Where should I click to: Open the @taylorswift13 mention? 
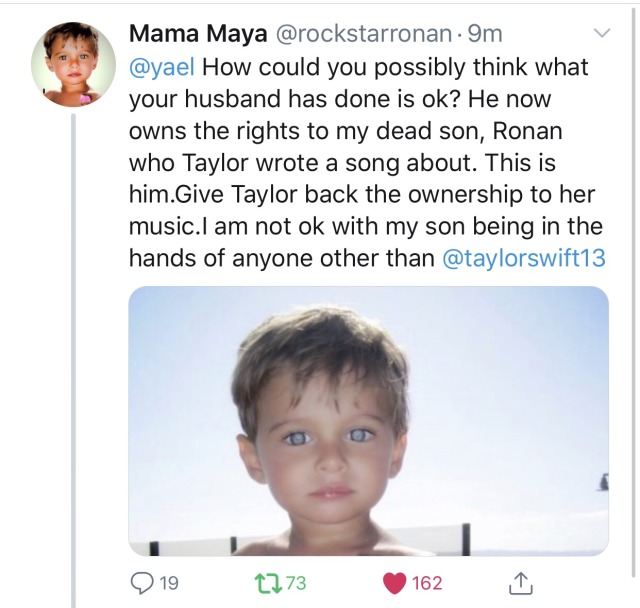tap(524, 257)
